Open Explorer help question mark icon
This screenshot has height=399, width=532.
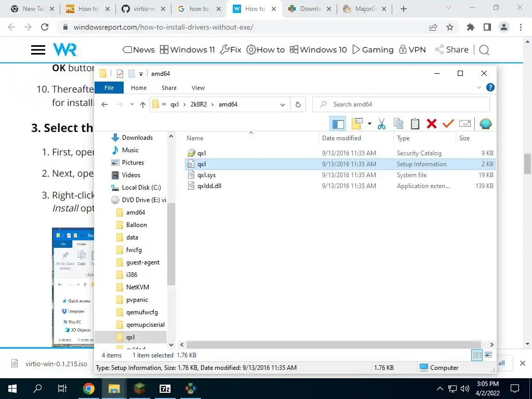490,87
